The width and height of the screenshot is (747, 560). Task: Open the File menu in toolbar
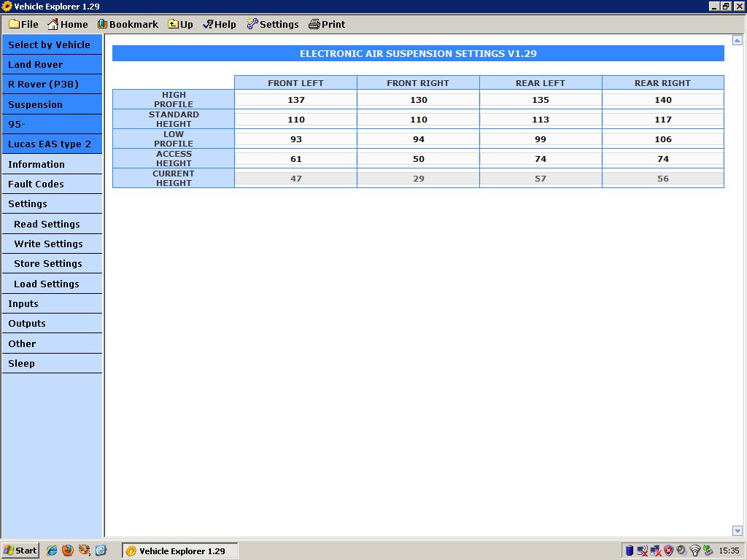click(23, 24)
